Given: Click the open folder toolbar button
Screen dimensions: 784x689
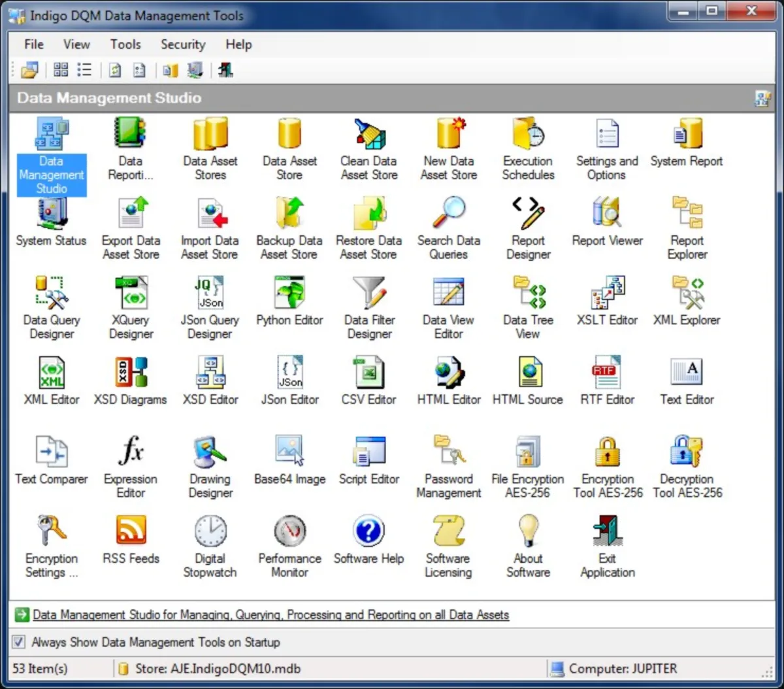Looking at the screenshot, I should pyautogui.click(x=29, y=70).
